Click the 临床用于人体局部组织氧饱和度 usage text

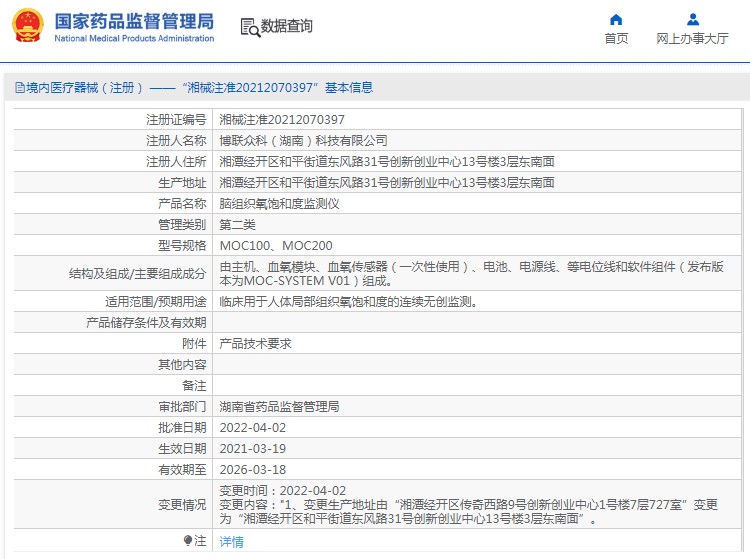(348, 302)
